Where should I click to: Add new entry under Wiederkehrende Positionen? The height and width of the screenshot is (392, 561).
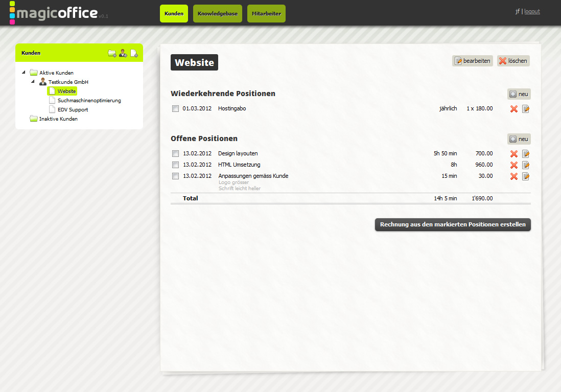[519, 94]
